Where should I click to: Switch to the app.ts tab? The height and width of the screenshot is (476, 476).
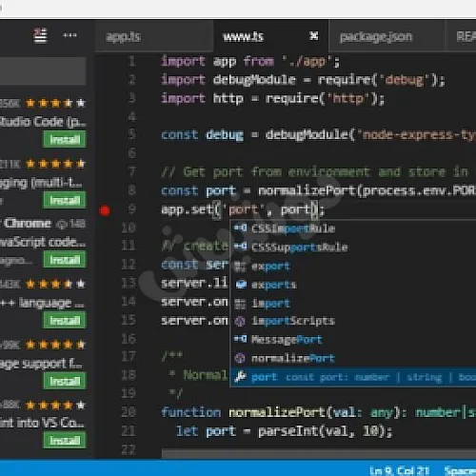pos(123,37)
